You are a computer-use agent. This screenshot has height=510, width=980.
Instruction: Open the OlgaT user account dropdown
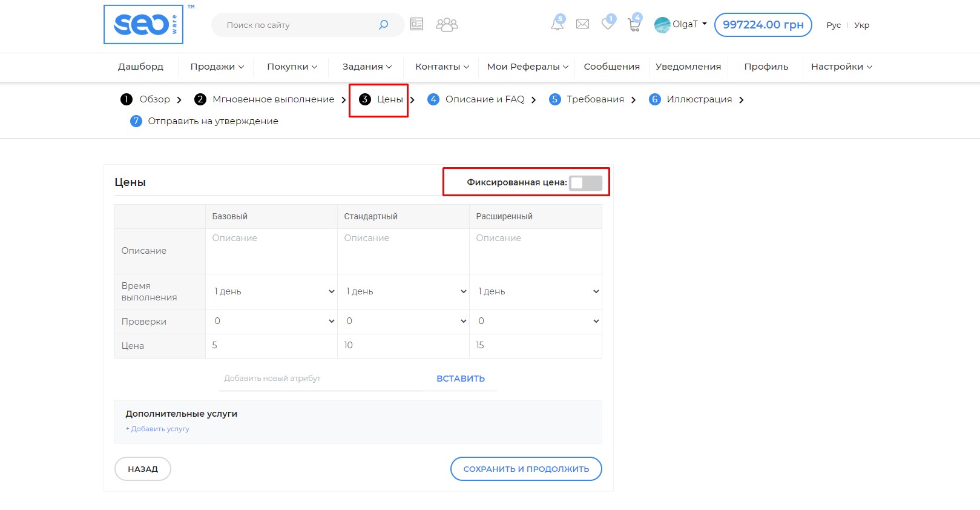pos(682,25)
